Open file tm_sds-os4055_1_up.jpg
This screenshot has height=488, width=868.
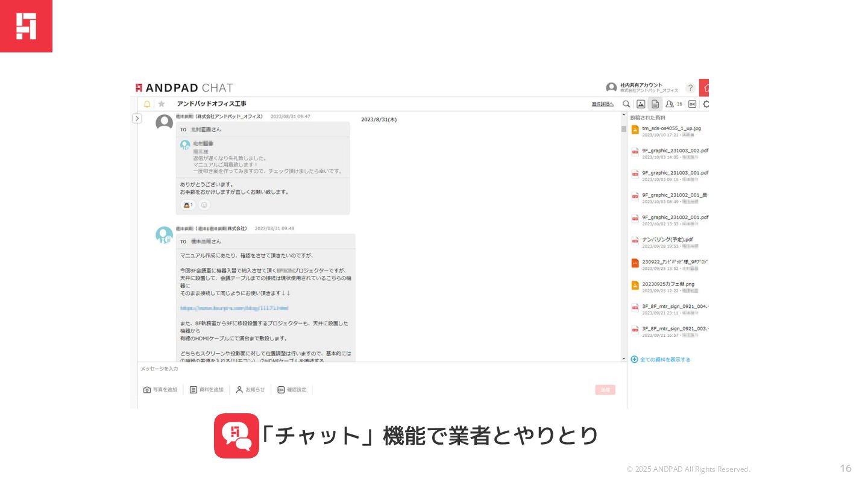[x=671, y=128]
